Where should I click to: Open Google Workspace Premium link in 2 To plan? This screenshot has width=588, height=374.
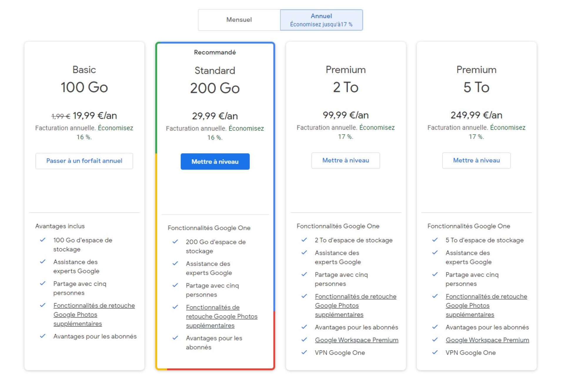(x=356, y=340)
